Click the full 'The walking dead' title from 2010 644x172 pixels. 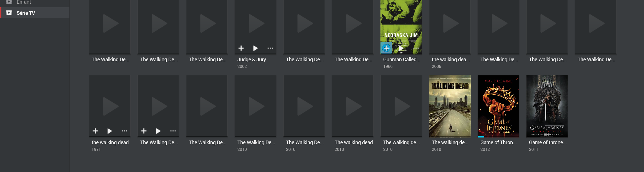[x=354, y=142]
